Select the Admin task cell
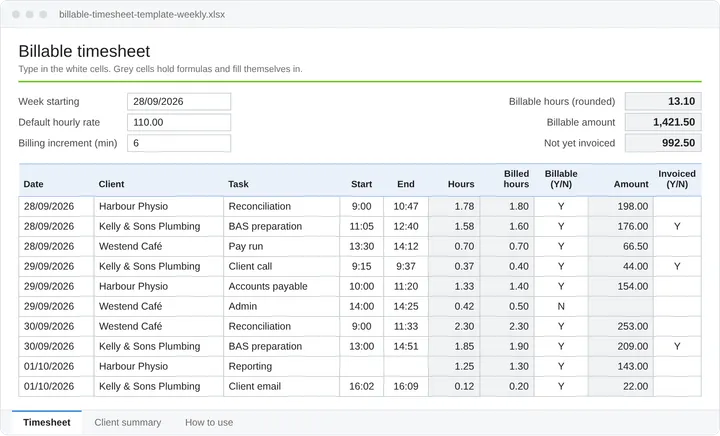 coord(281,306)
